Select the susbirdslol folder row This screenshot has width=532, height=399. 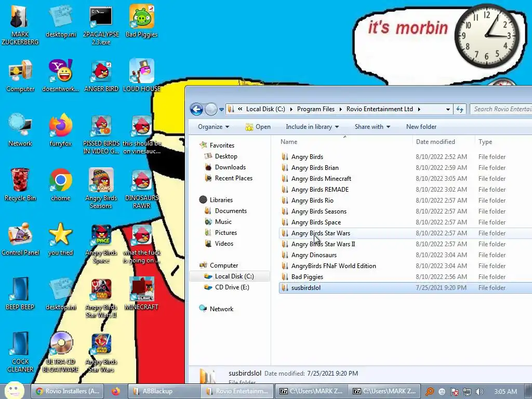[x=405, y=288]
